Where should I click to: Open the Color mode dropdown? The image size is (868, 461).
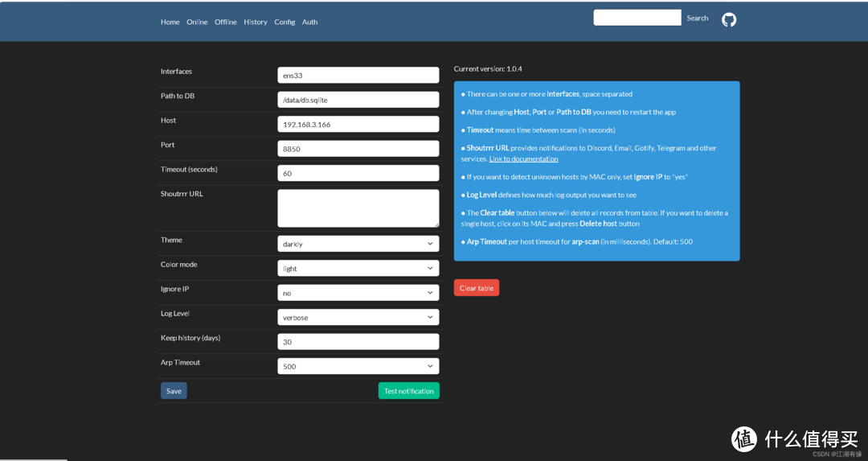coord(358,268)
